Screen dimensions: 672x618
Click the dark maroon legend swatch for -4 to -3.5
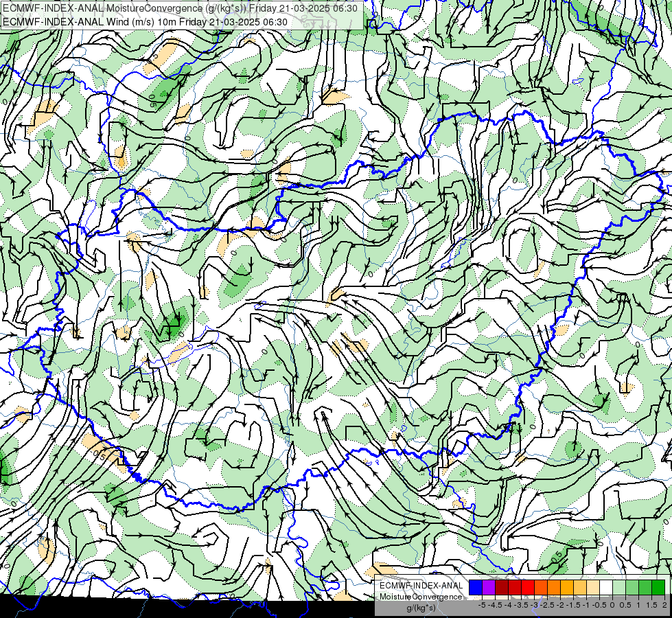[502, 587]
